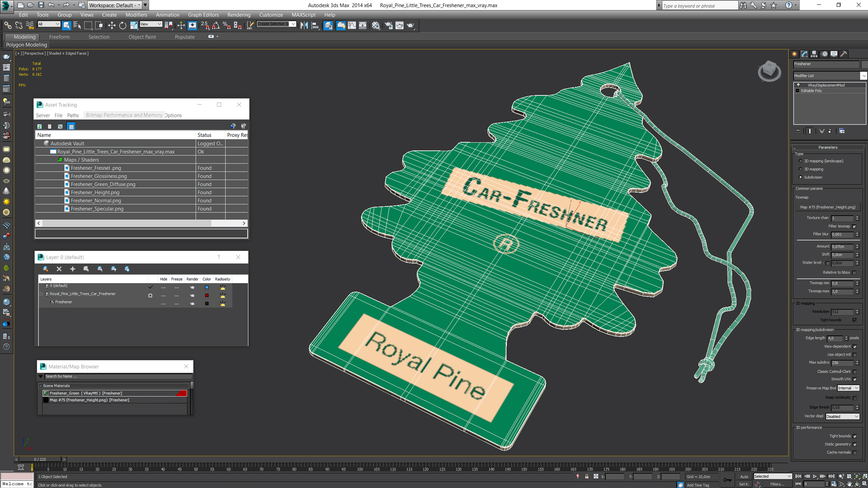Go to end of animation
Viewport: 868px width, 488px height.
click(831, 476)
